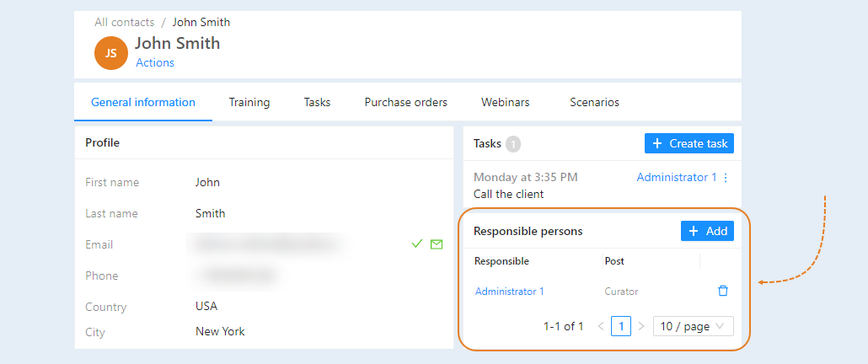Image resolution: width=868 pixels, height=364 pixels.
Task: Open the Purchase orders tab
Action: 405,102
